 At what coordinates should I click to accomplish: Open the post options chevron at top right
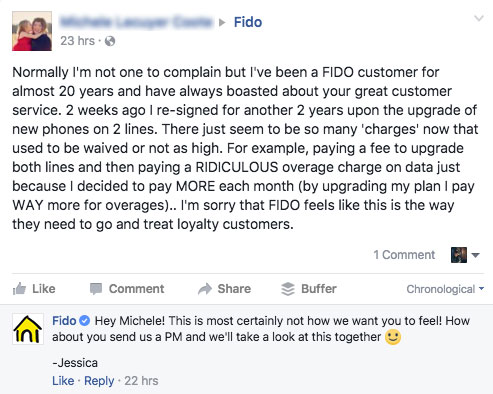[479, 18]
